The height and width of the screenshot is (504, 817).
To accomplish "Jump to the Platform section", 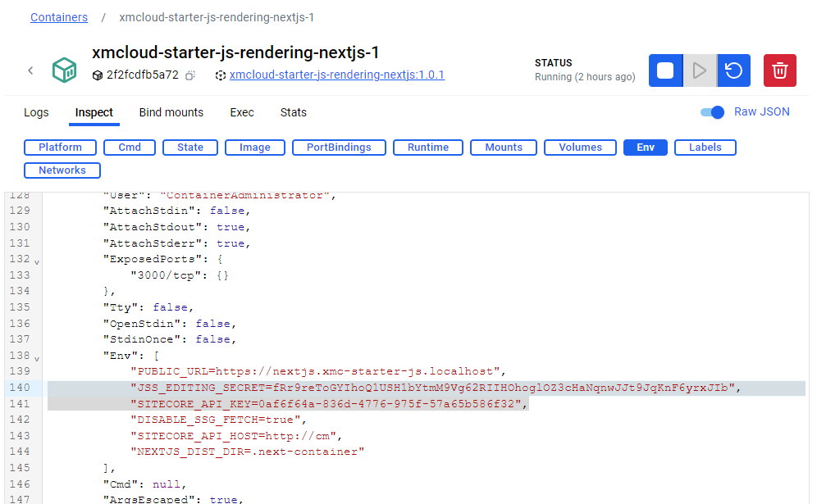I will tap(60, 148).
